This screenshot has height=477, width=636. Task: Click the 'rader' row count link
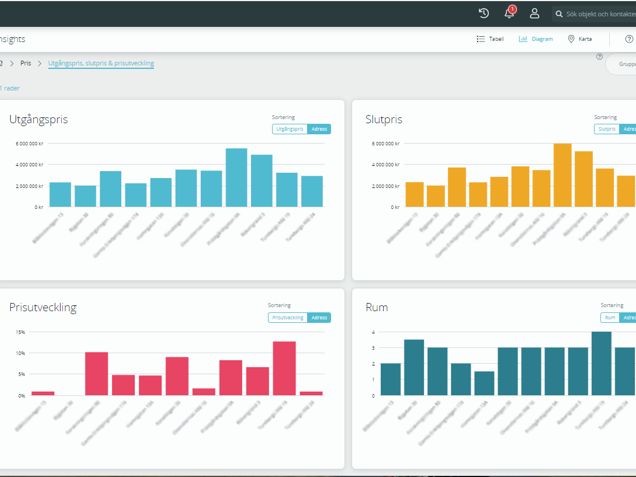[x=11, y=88]
